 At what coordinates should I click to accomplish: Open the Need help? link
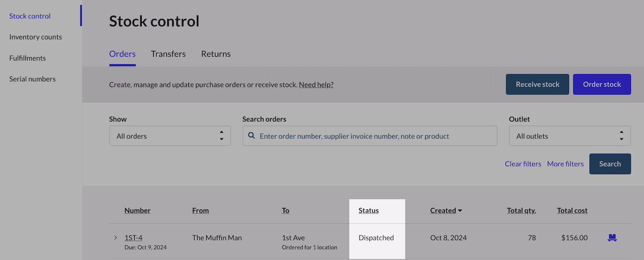click(x=316, y=84)
